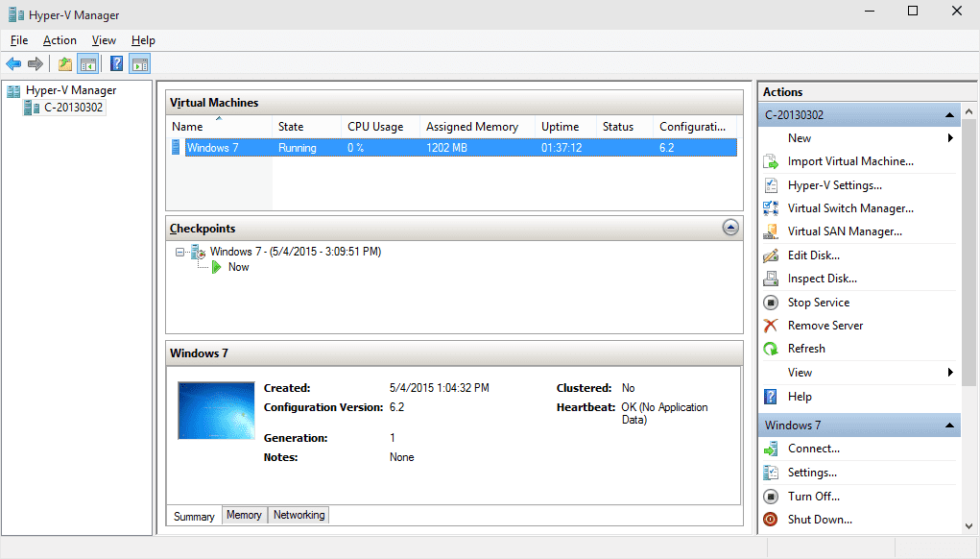Open the Action menu
Image resolution: width=980 pixels, height=559 pixels.
coord(60,40)
